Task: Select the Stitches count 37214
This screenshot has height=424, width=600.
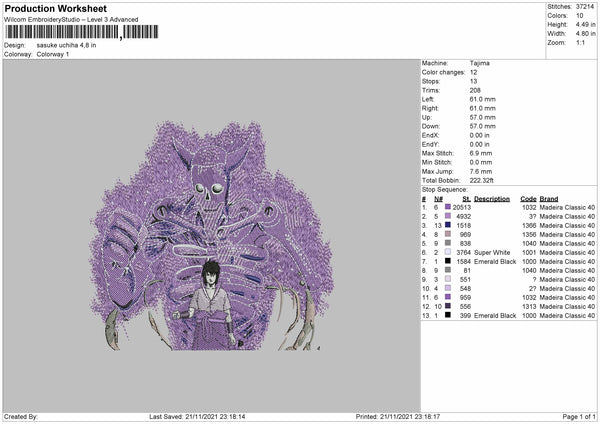Action: pos(585,7)
